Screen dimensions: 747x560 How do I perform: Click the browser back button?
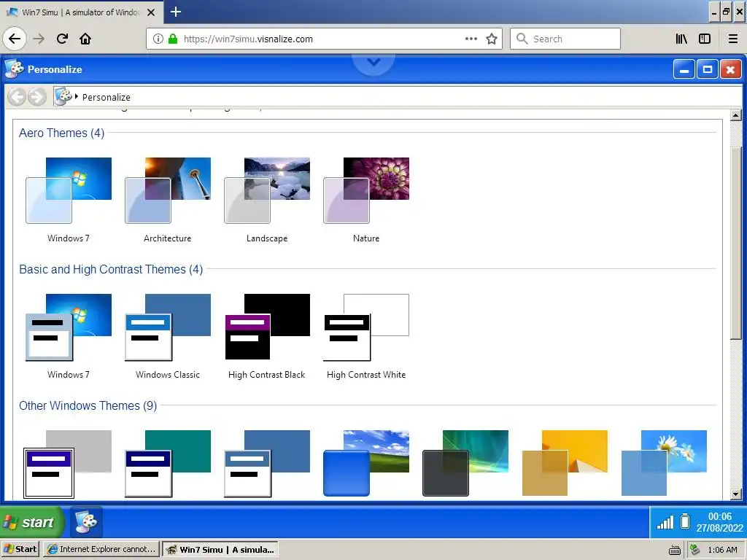[x=15, y=39]
